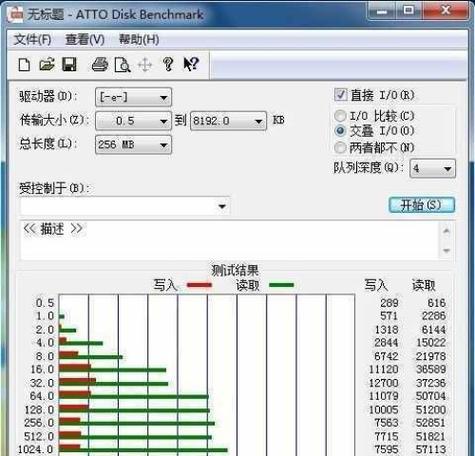Toggle the 直接 I/O checkbox
Image resolution: width=475 pixels, height=456 pixels.
pos(340,95)
